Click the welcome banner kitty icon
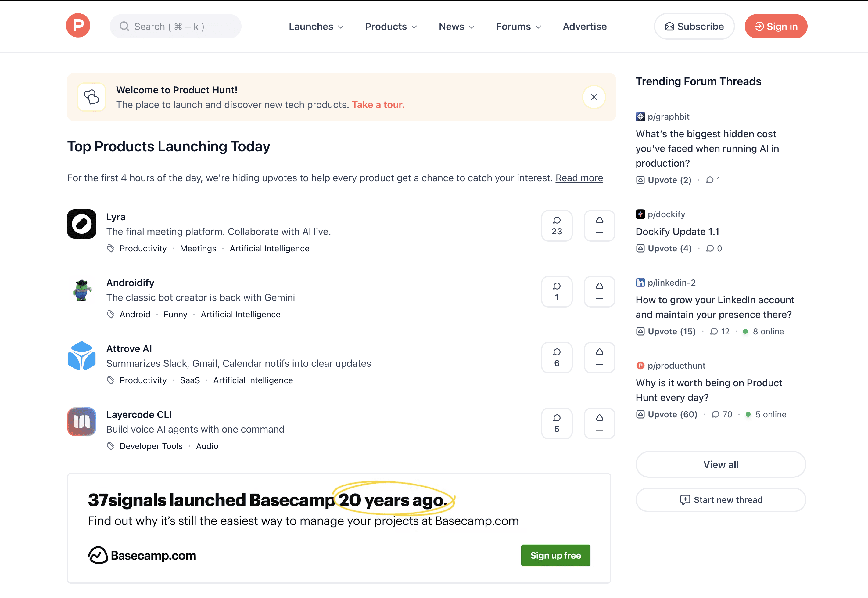Image resolution: width=868 pixels, height=598 pixels. 91,97
